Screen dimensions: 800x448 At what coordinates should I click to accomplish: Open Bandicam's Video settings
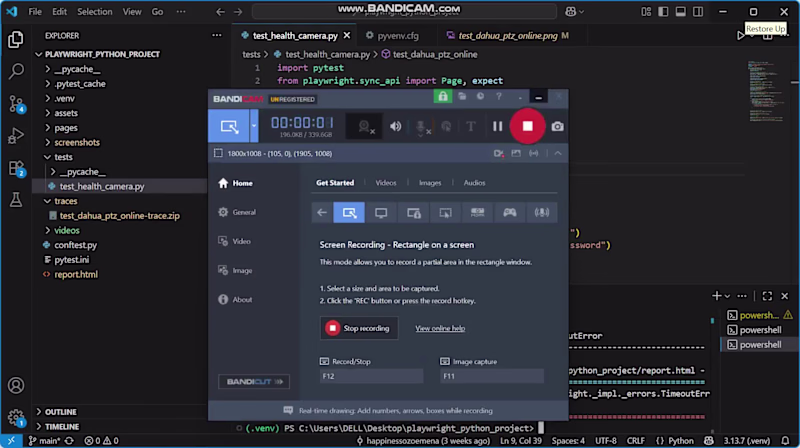click(x=235, y=241)
